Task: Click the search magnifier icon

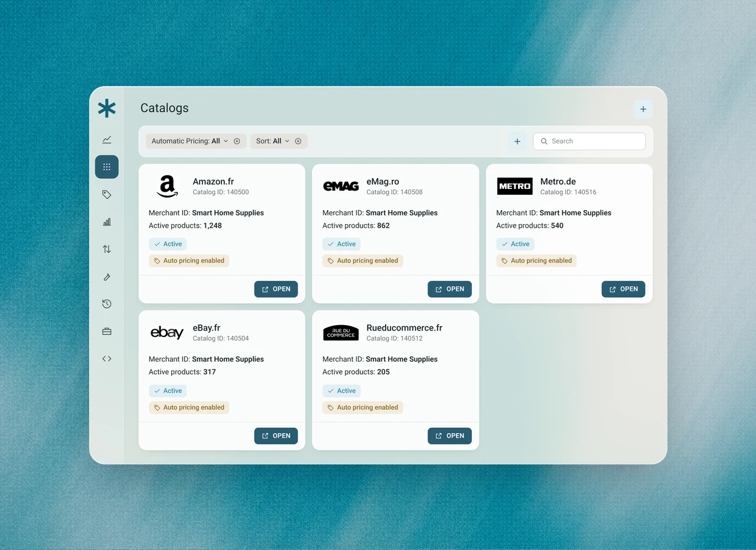Action: coord(545,141)
